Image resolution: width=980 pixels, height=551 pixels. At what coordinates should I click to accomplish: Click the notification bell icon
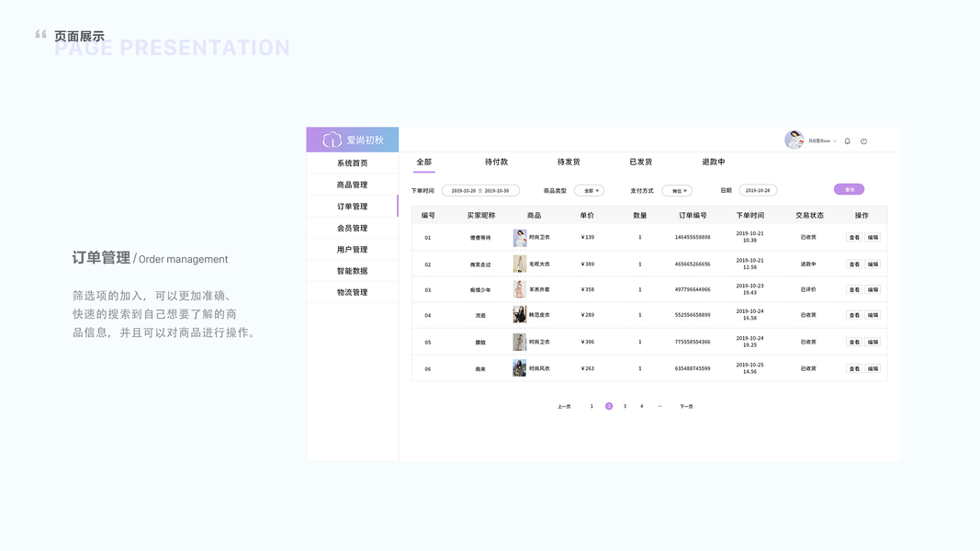pos(848,141)
